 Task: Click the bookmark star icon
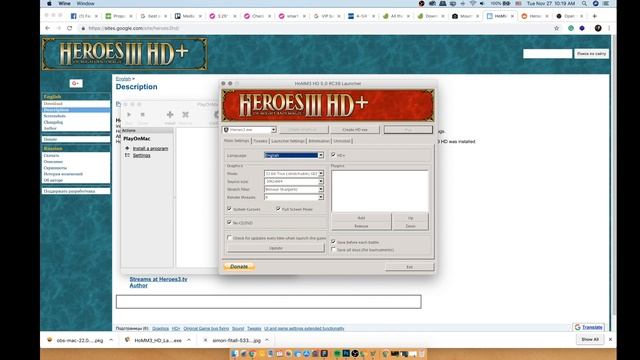click(556, 28)
